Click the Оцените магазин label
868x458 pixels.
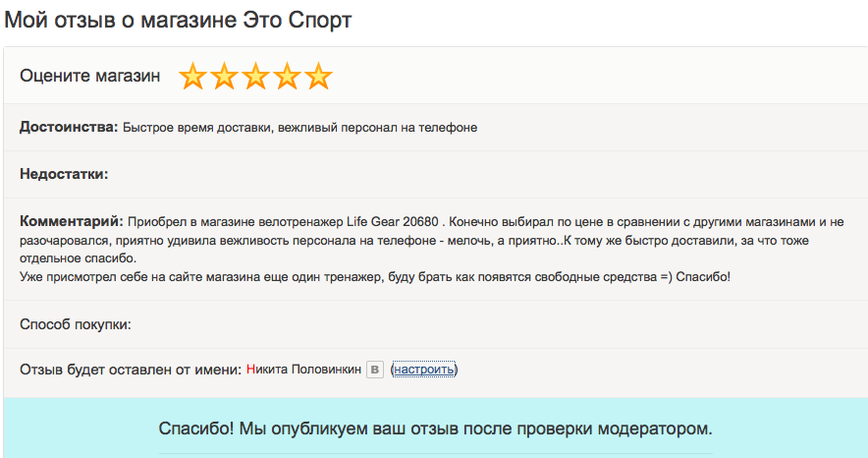point(89,76)
